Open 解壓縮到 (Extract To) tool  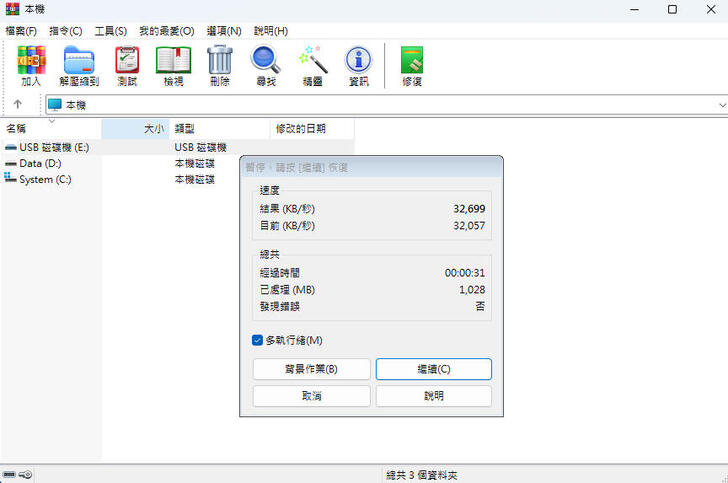79,65
